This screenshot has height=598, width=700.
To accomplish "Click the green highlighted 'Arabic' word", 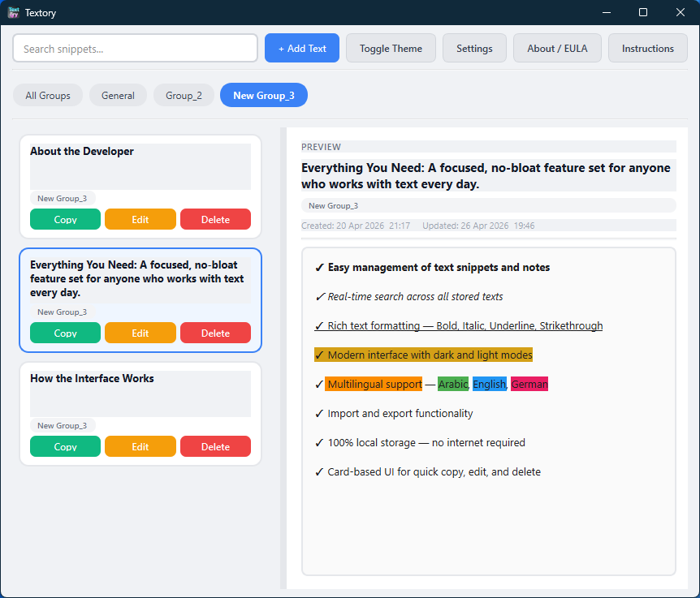I will click(452, 384).
